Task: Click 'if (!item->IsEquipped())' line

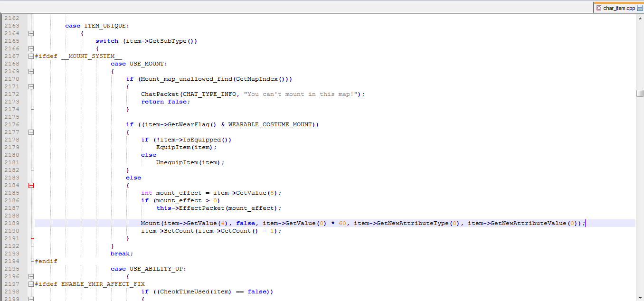Action: pyautogui.click(x=186, y=140)
